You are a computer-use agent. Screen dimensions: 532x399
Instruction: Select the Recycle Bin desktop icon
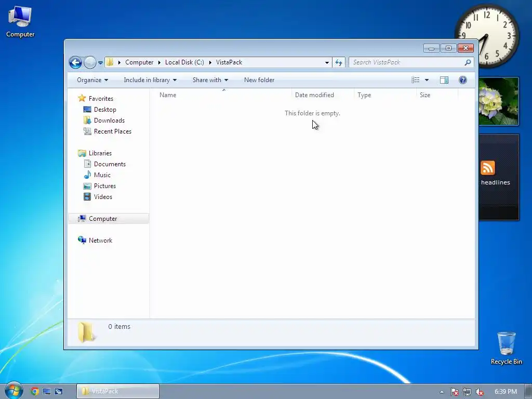point(506,348)
